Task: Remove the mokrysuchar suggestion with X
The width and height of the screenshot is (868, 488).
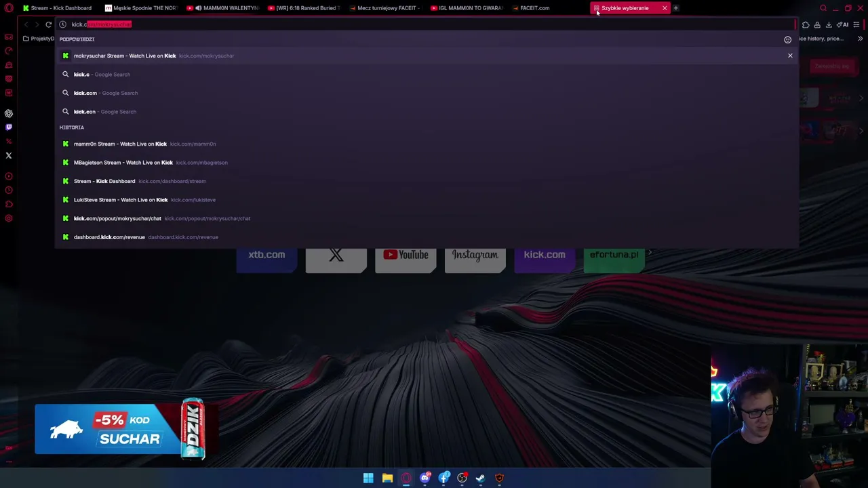Action: coord(790,56)
